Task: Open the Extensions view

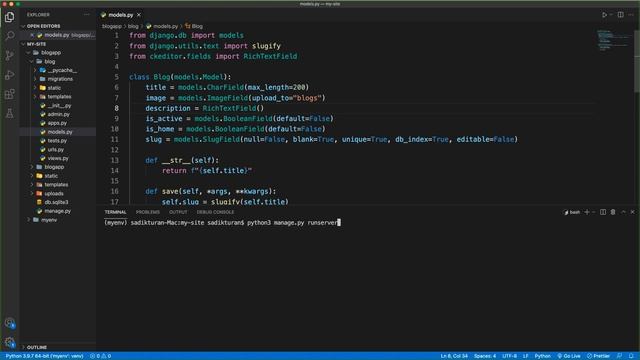Action: coord(9,94)
